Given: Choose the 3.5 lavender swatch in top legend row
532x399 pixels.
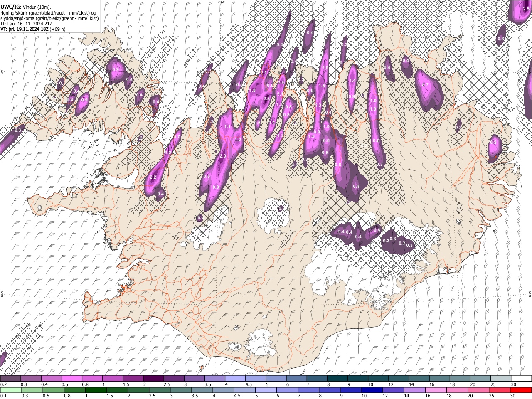Looking at the screenshot, I should tap(215, 378).
